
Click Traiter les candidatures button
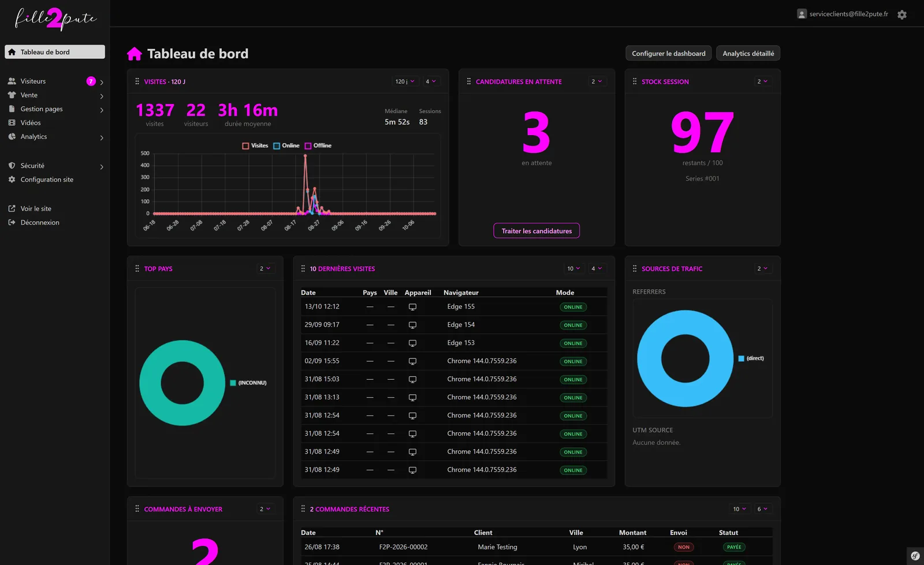point(536,231)
